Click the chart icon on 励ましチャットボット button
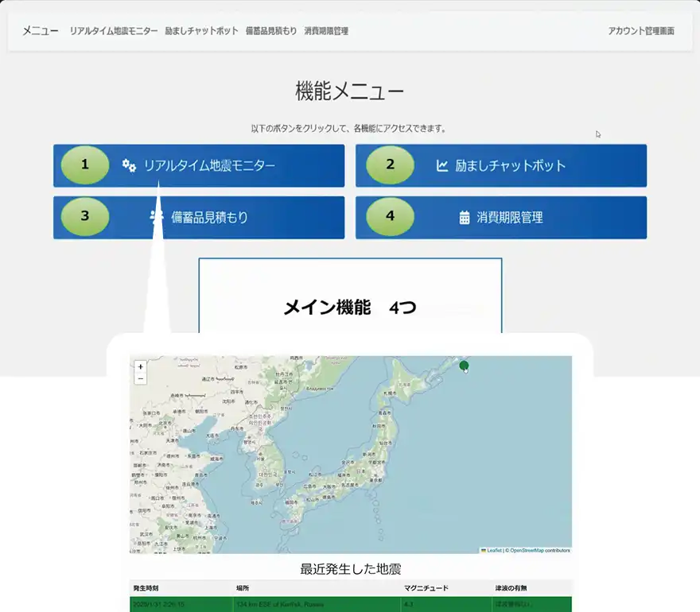The width and height of the screenshot is (700, 612). pyautogui.click(x=442, y=165)
